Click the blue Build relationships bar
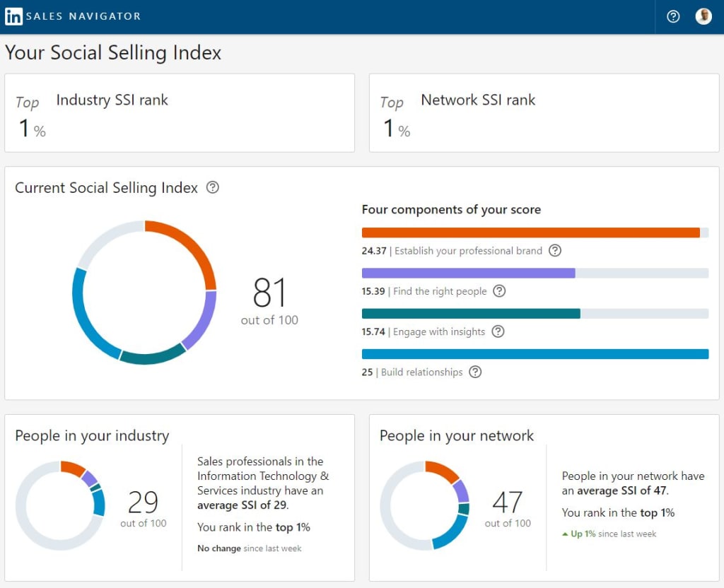This screenshot has width=724, height=588. coord(535,354)
